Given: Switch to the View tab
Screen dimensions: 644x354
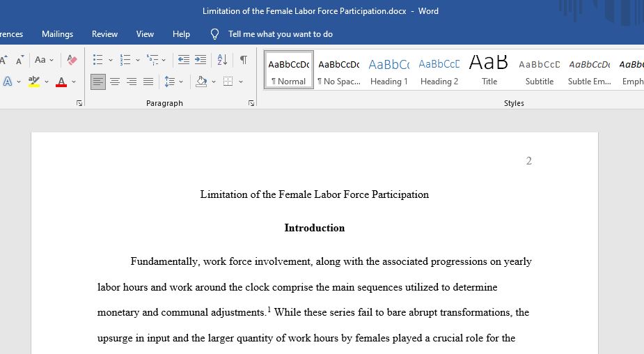Looking at the screenshot, I should tap(145, 34).
